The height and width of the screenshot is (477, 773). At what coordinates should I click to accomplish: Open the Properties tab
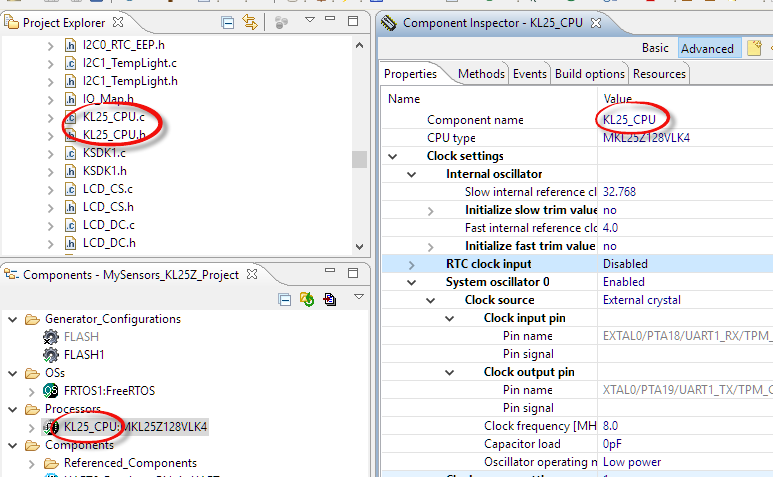click(410, 74)
